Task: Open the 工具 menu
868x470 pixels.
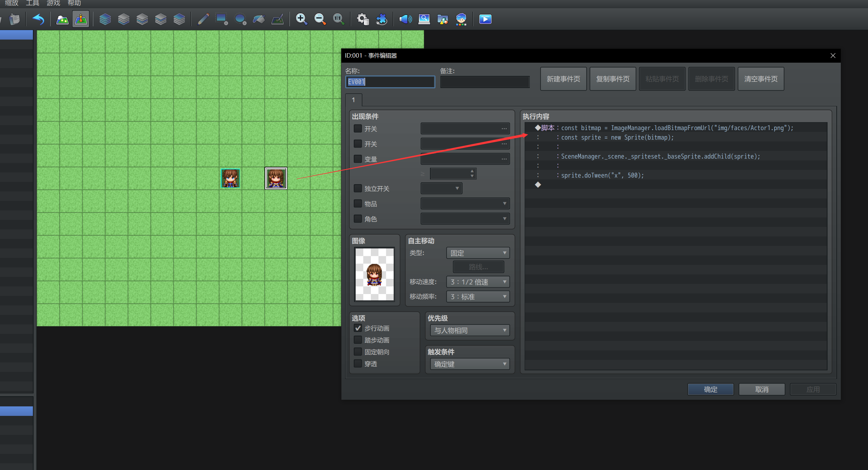Action: tap(32, 3)
